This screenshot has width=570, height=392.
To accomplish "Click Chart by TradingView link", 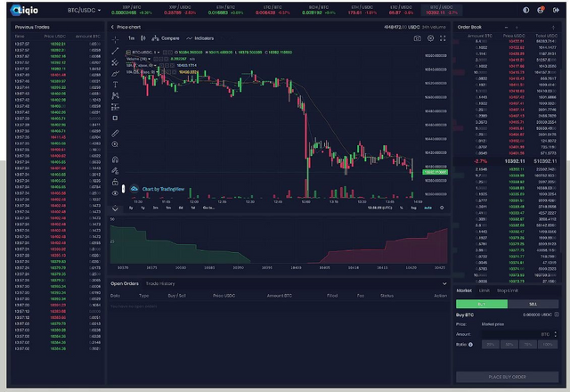I will 163,189.
